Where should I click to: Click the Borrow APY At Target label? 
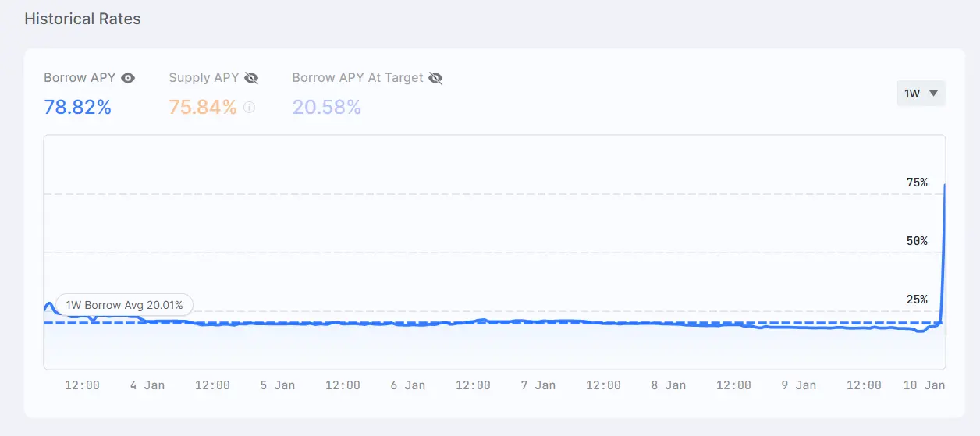357,78
